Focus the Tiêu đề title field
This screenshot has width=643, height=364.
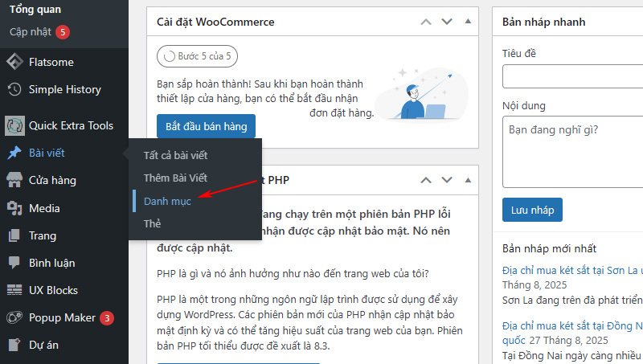click(573, 76)
